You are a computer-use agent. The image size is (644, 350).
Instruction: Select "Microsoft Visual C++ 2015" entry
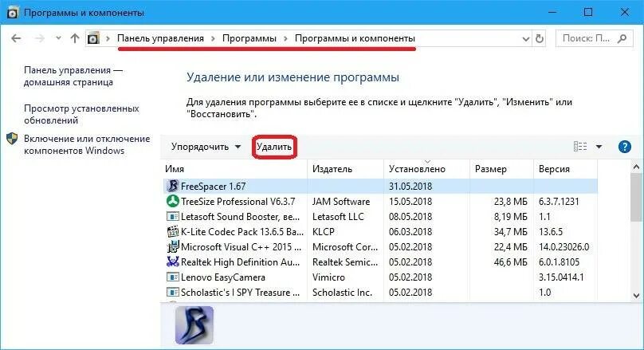tap(241, 247)
